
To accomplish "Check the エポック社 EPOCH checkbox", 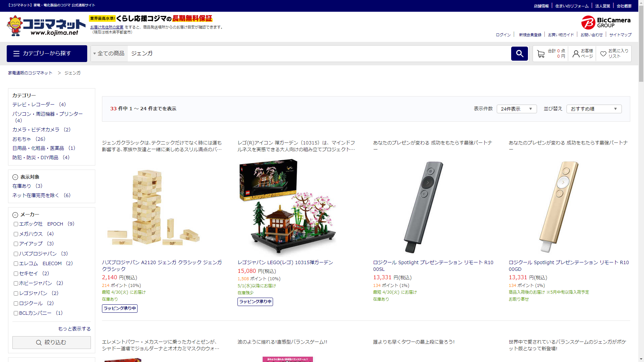I will tap(16, 224).
